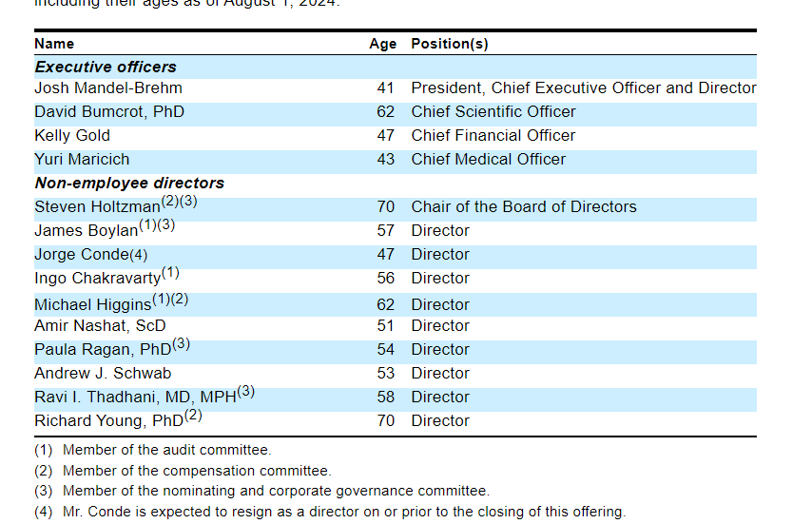Image resolution: width=812 pixels, height=524 pixels.
Task: Click the audit committee footnote text
Action: pyautogui.click(x=166, y=451)
